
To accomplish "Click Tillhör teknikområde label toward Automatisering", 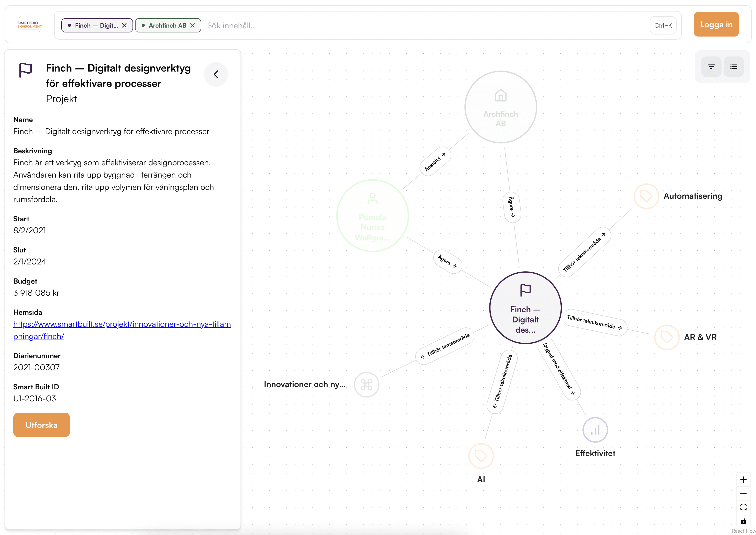I will coord(585,252).
